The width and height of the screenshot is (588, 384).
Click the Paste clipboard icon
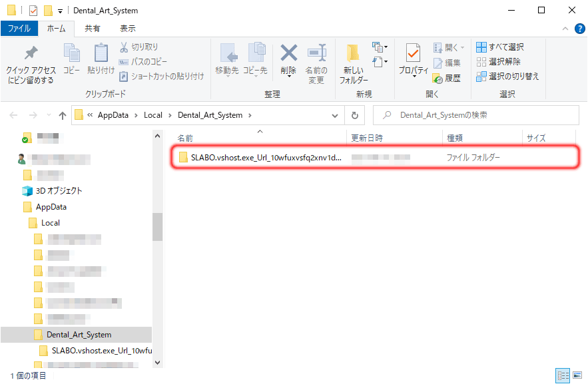click(x=101, y=54)
